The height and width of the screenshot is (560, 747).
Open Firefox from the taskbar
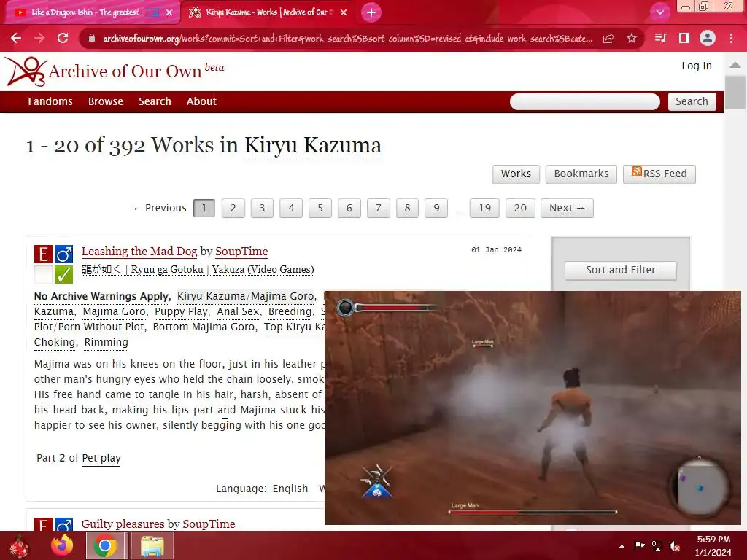tap(63, 545)
